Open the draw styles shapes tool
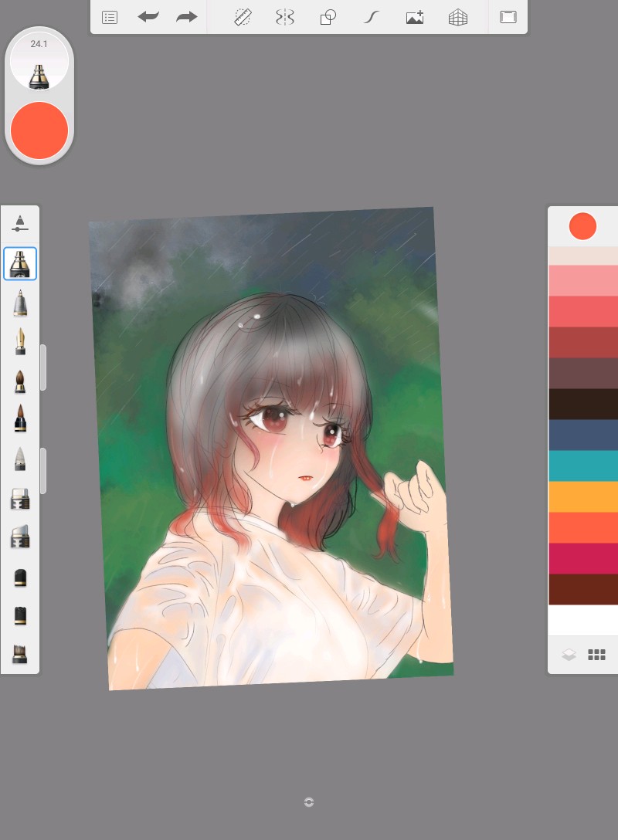This screenshot has height=840, width=618. click(328, 17)
